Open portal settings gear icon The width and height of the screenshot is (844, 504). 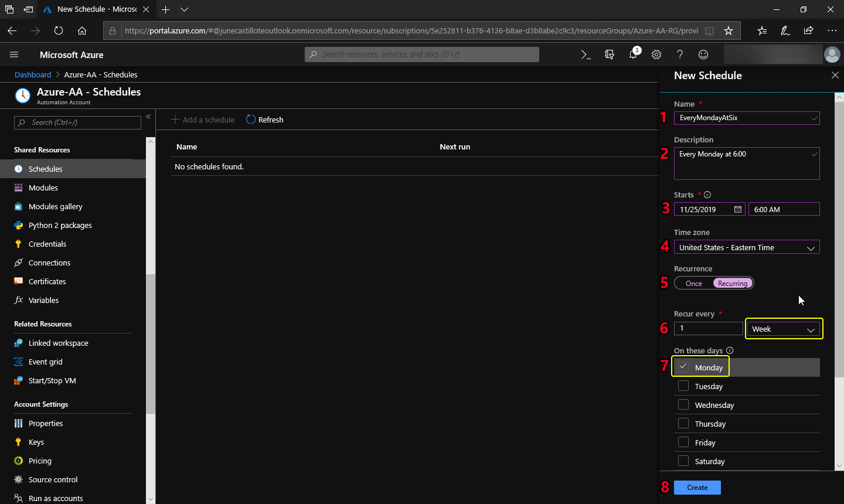coord(656,55)
